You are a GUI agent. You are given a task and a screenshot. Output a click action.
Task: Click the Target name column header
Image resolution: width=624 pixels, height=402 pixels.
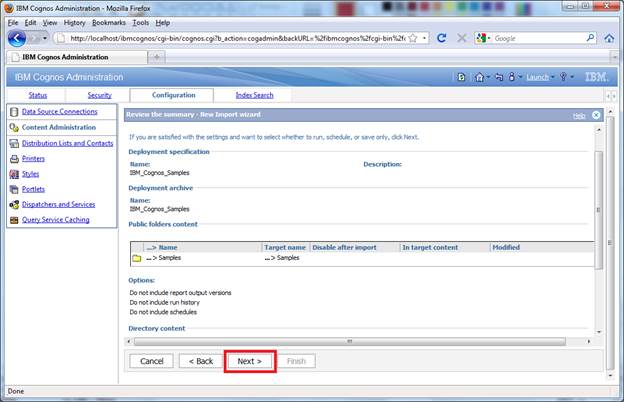(x=285, y=247)
